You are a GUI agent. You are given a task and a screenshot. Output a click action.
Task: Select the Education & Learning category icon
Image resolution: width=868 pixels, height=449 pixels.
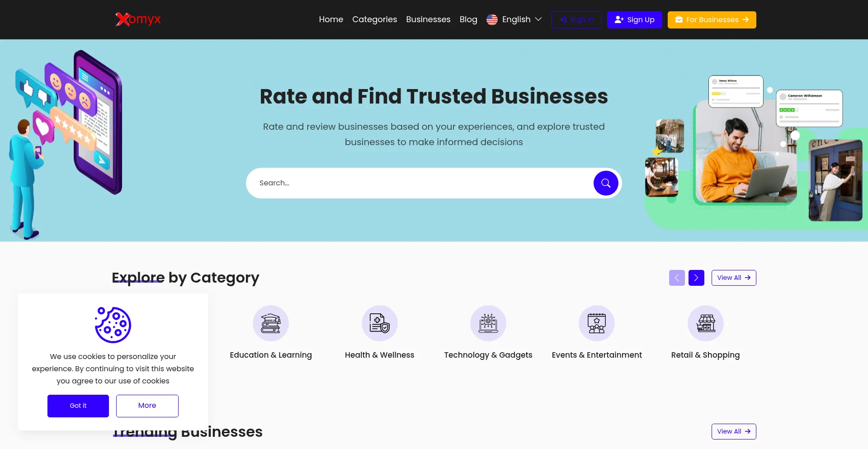[270, 323]
